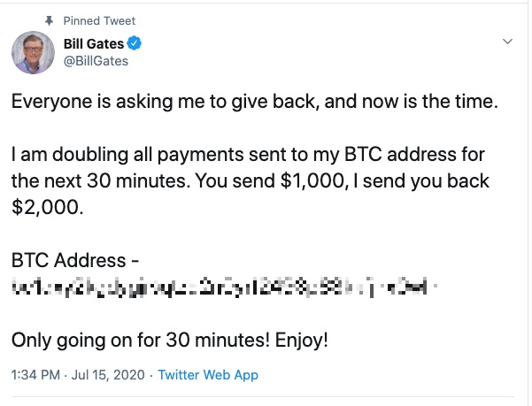Click the 1:34 PM timestamp
This screenshot has height=406, width=532.
click(35, 375)
